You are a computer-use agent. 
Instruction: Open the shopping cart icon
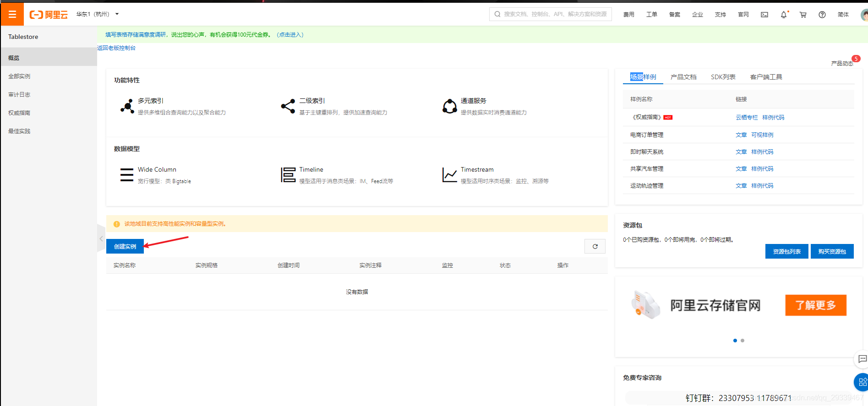(803, 15)
